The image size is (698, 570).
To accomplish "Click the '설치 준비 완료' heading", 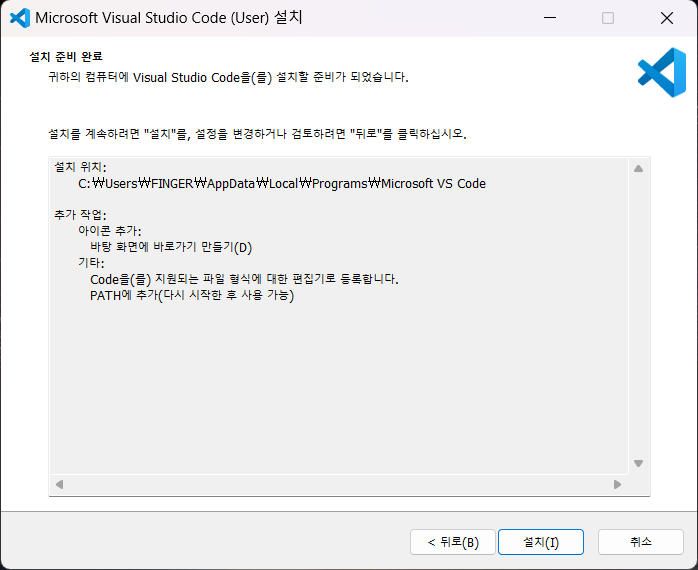I will coord(66,57).
